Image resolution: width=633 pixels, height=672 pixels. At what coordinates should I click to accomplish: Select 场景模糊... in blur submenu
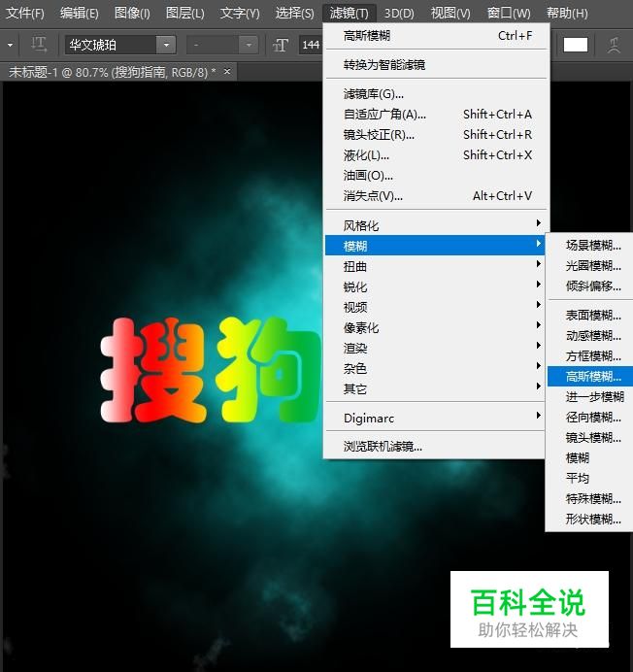coord(590,245)
